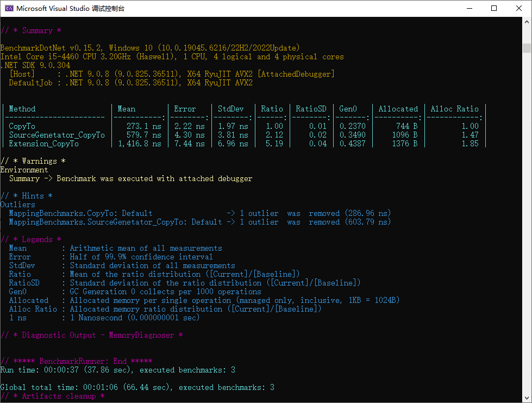Click the SourceGenetator_CopyTo row name
The height and width of the screenshot is (403, 532).
pyautogui.click(x=57, y=135)
